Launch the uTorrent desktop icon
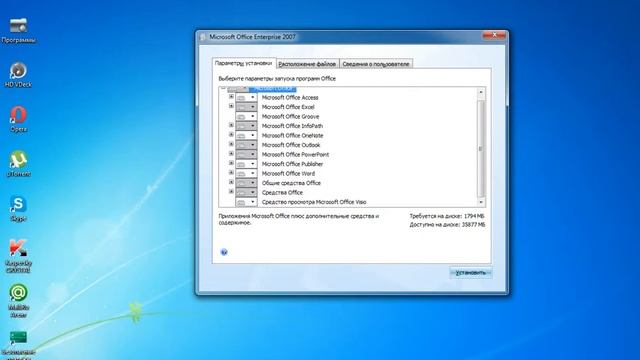 point(18,164)
